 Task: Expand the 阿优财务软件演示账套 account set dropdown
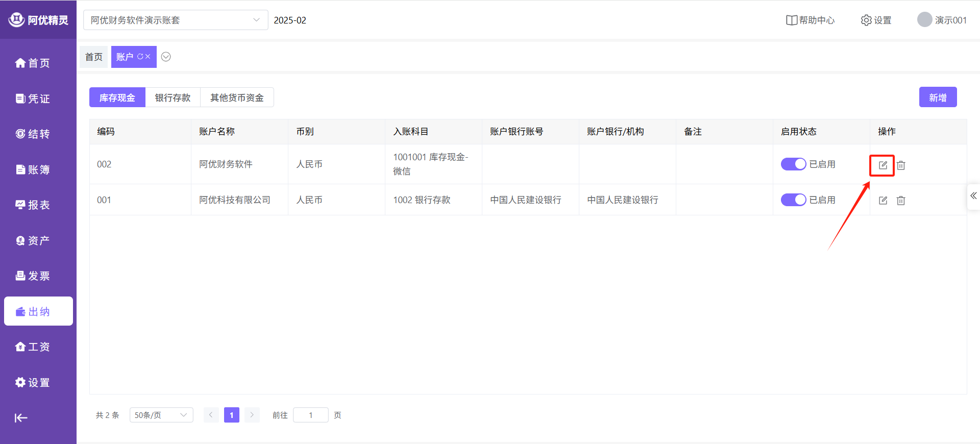coord(175,20)
